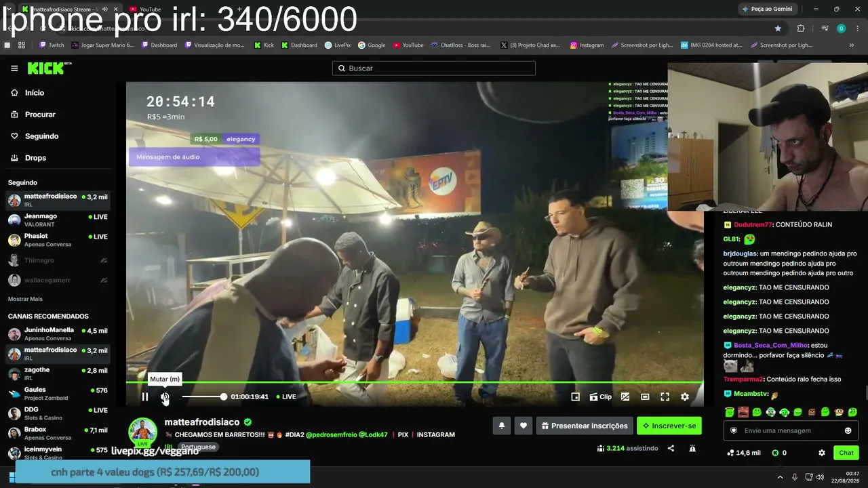The image size is (868, 488).
Task: Mute the stream with the volume icon
Action: point(165,396)
